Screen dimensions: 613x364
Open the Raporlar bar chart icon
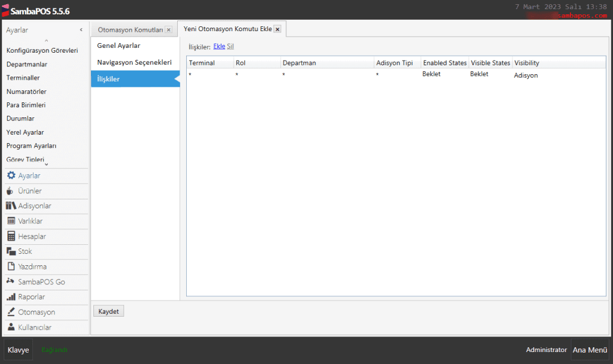(11, 297)
